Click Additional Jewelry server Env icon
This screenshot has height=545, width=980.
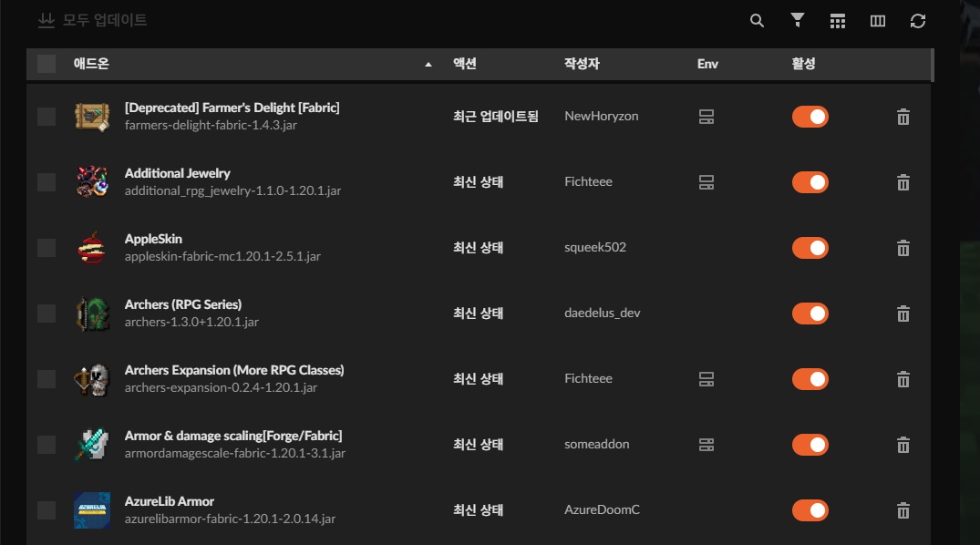click(707, 182)
